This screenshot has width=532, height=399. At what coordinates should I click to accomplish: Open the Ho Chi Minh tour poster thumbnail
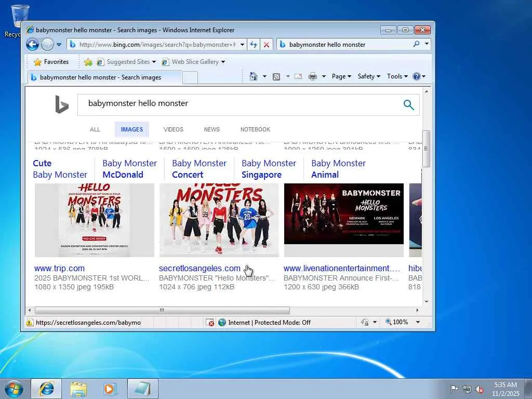point(95,220)
